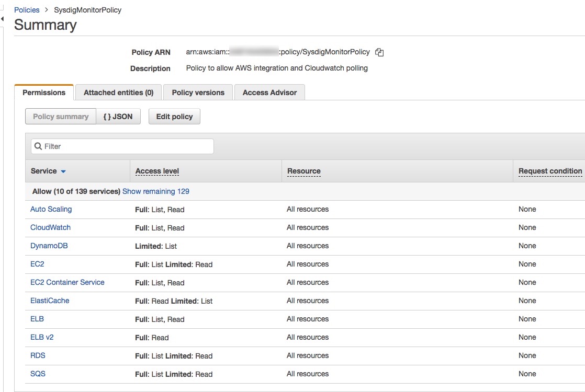Click 'Full: List Limited: Read' in the EC2 row
The image size is (585, 392).
(x=174, y=264)
